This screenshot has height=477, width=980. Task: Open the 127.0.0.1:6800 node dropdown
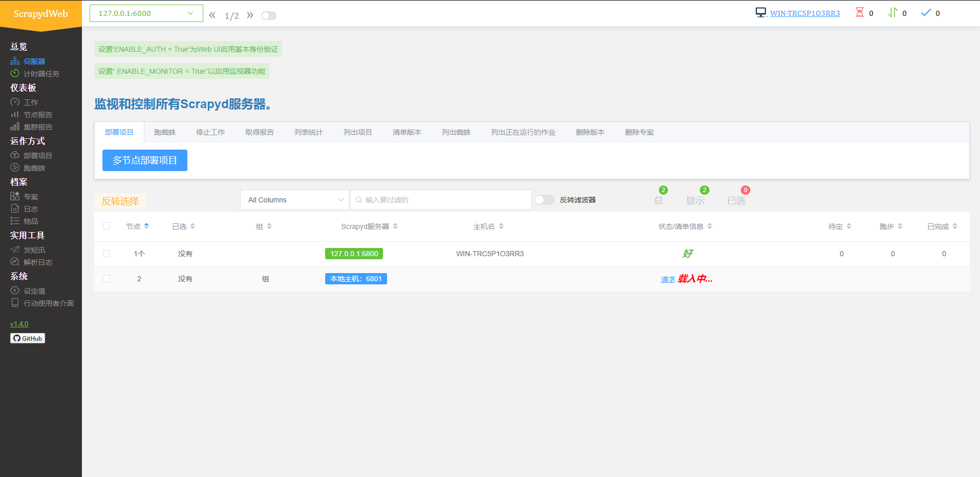click(x=146, y=13)
